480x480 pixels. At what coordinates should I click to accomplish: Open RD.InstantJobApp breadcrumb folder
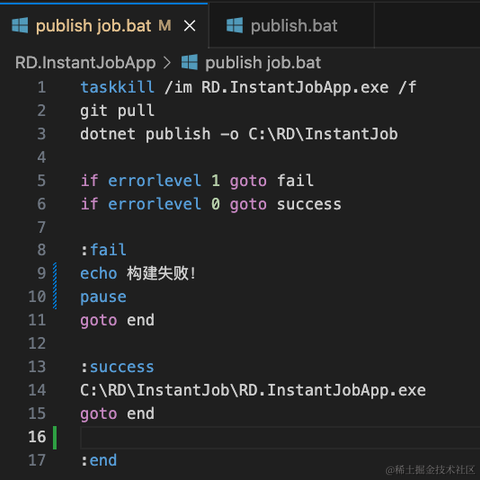pos(85,63)
